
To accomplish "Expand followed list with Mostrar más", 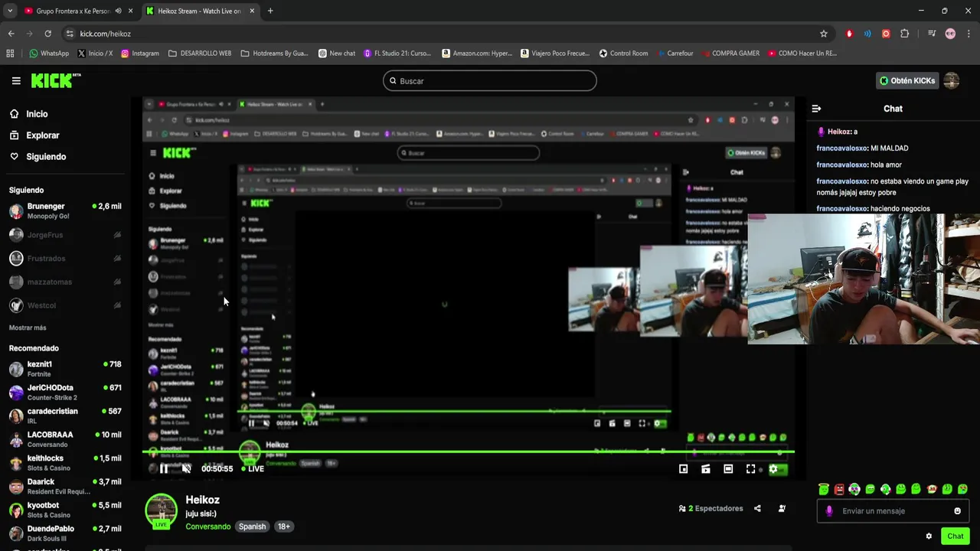I will [x=28, y=328].
